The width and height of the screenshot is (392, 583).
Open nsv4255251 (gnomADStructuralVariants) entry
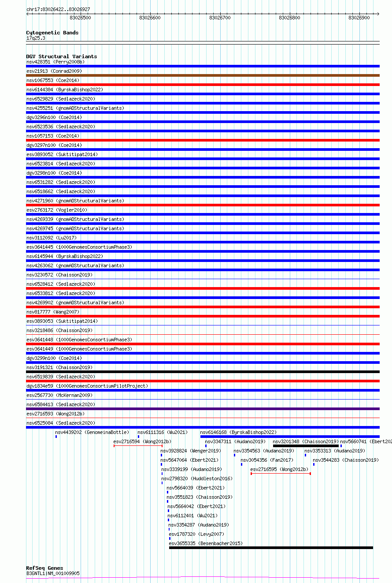pyautogui.click(x=75, y=108)
